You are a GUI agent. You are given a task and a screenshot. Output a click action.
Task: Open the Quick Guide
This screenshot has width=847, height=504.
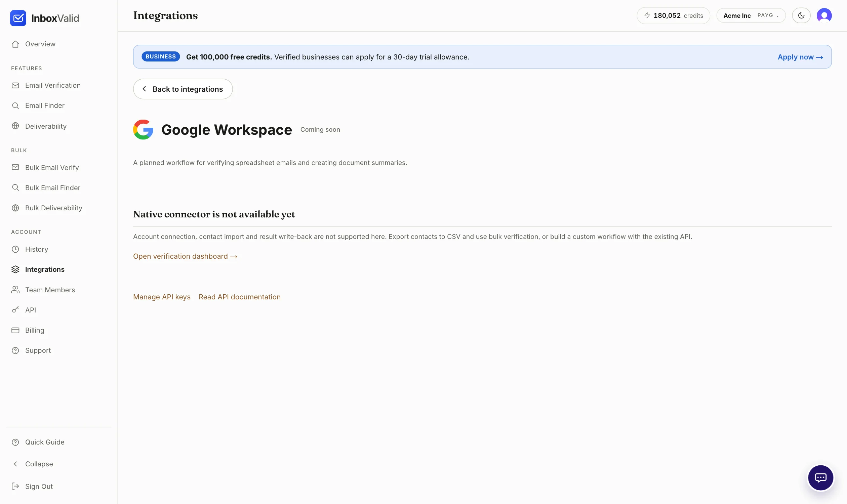tap(44, 442)
